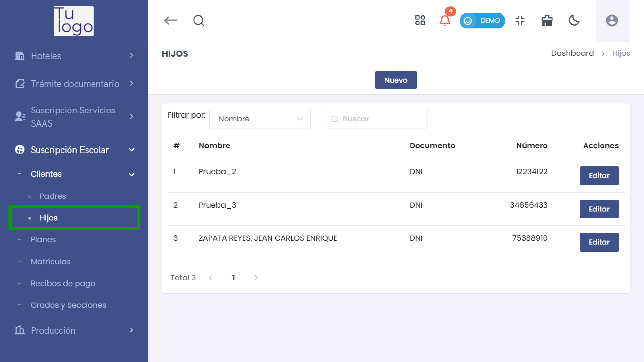Click the Nuevo button
This screenshot has height=362, width=644.
[396, 80]
